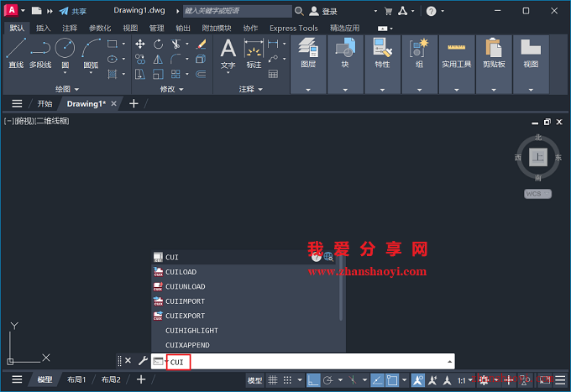Toggle drawing grid display in status bar
Screen dimensions: 571x392
coord(273,380)
